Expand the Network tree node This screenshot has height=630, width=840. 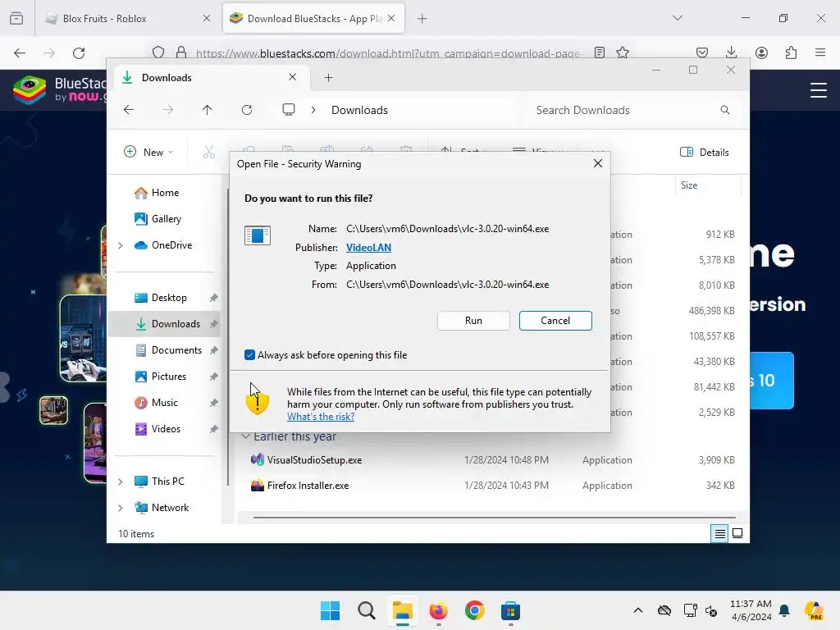click(121, 508)
